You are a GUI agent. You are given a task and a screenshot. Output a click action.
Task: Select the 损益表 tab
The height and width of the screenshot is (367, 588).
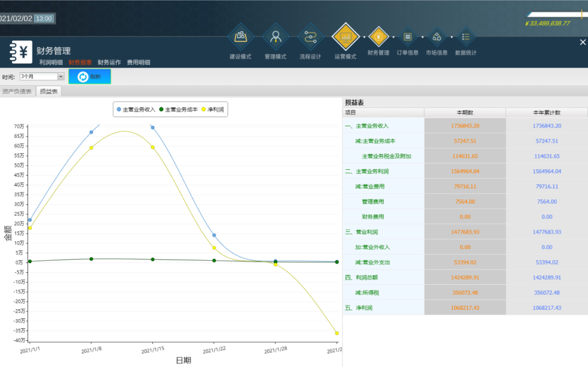point(49,91)
